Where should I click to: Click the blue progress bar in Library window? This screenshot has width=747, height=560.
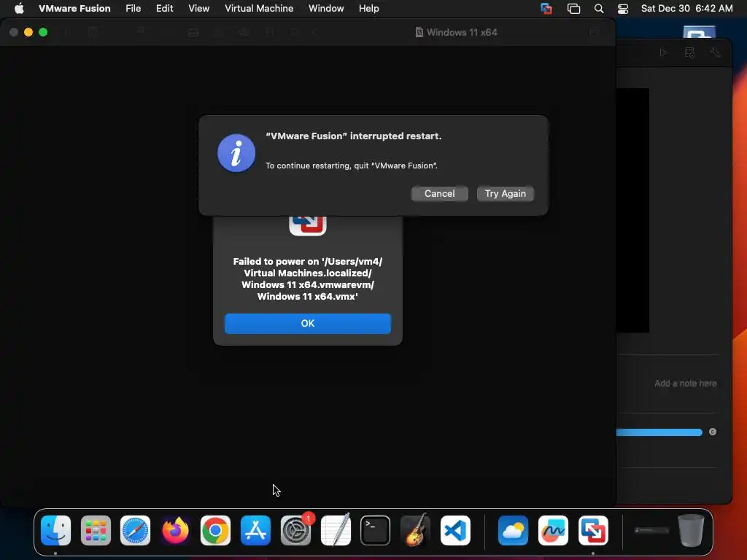[659, 432]
